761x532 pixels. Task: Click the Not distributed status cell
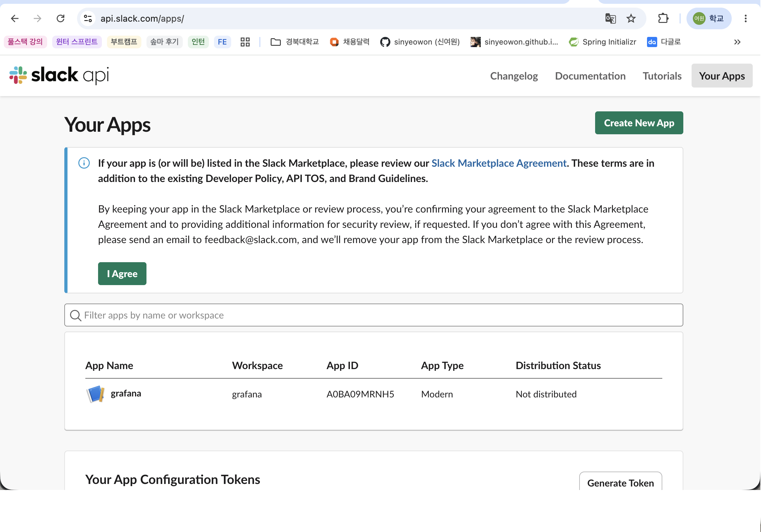tap(546, 394)
